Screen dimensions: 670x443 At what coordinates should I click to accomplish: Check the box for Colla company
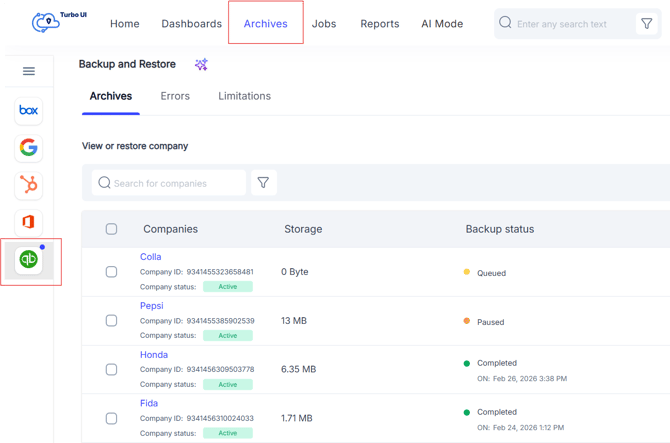(x=111, y=272)
